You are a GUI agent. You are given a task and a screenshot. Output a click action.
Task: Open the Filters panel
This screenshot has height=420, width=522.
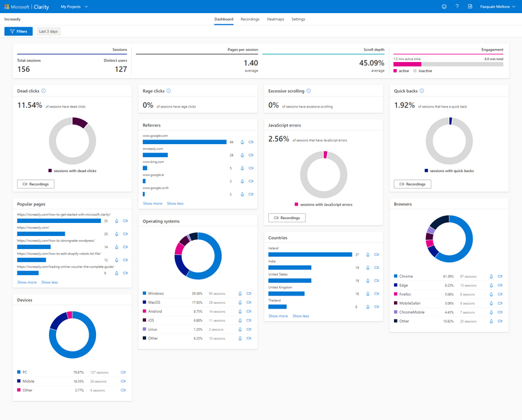19,31
